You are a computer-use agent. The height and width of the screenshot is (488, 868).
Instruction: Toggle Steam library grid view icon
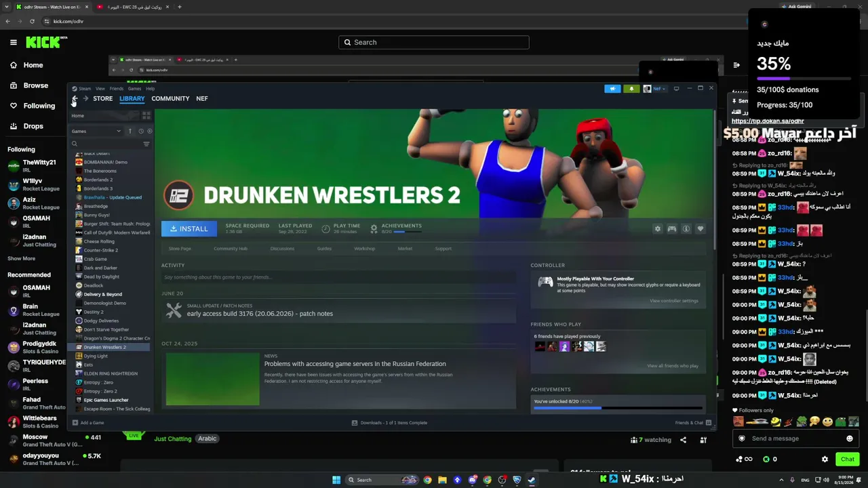[146, 116]
